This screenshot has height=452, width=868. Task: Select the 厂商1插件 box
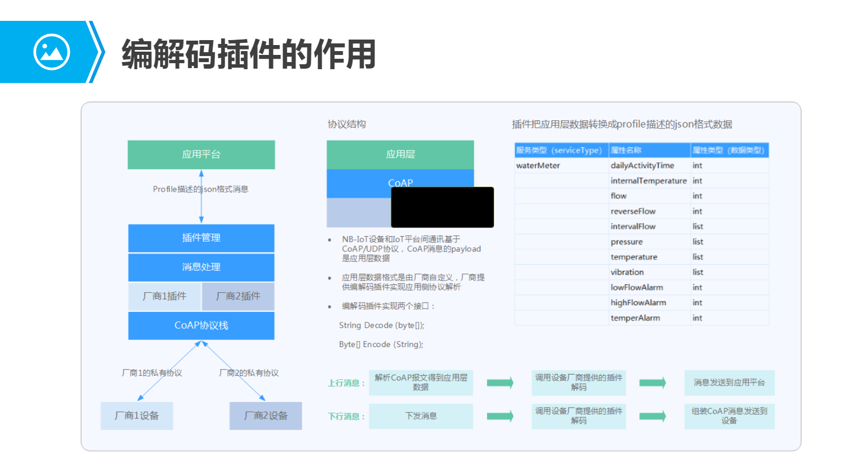(x=165, y=296)
